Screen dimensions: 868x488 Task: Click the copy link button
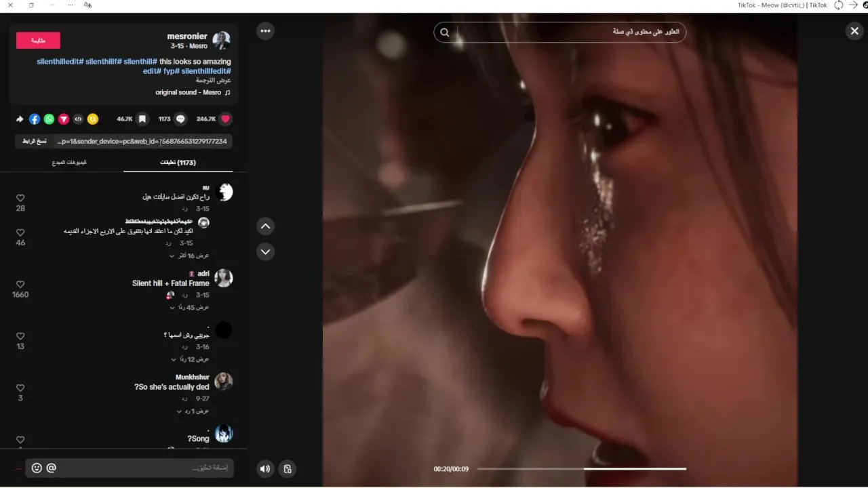[35, 141]
